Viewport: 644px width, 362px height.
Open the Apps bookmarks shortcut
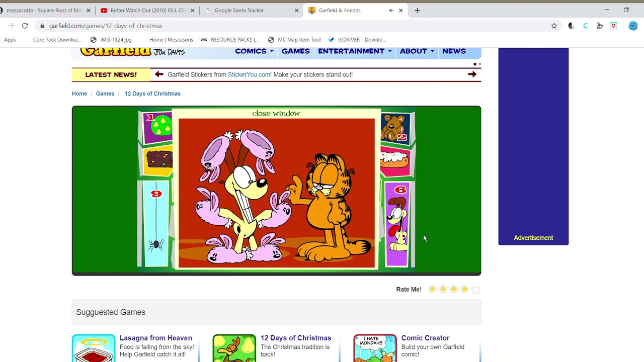pos(10,40)
